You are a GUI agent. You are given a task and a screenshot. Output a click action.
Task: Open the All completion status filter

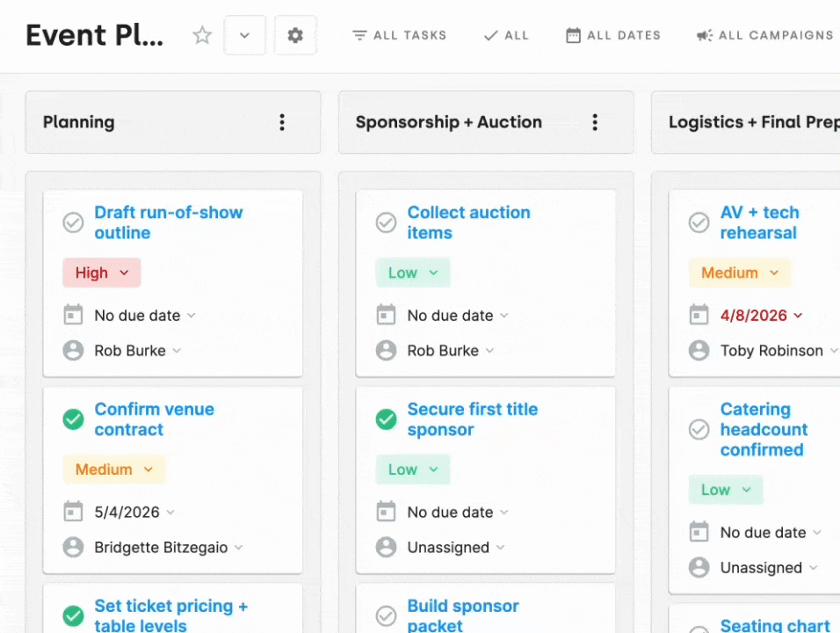pyautogui.click(x=506, y=35)
